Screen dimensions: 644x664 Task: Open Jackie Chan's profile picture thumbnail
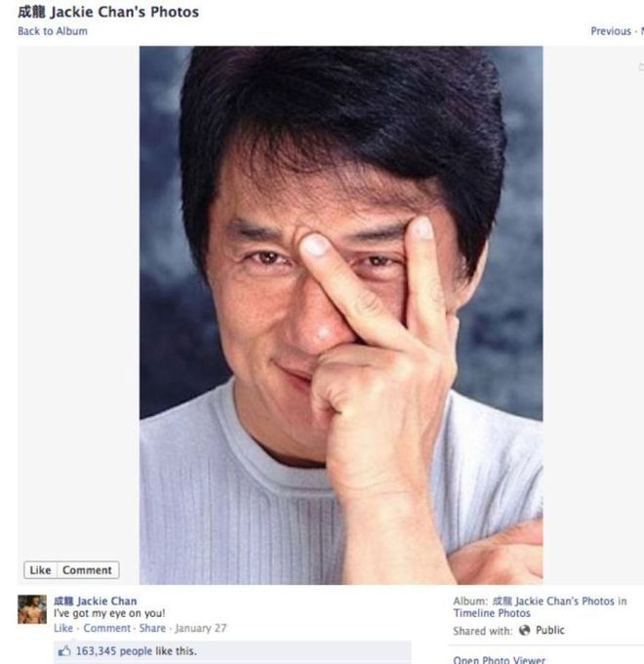tap(32, 609)
